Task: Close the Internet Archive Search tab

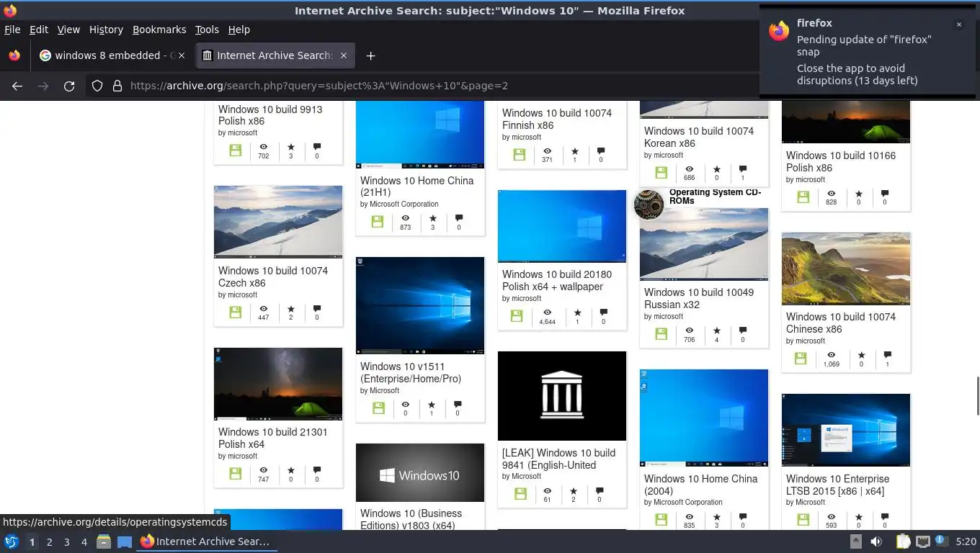Action: point(344,55)
